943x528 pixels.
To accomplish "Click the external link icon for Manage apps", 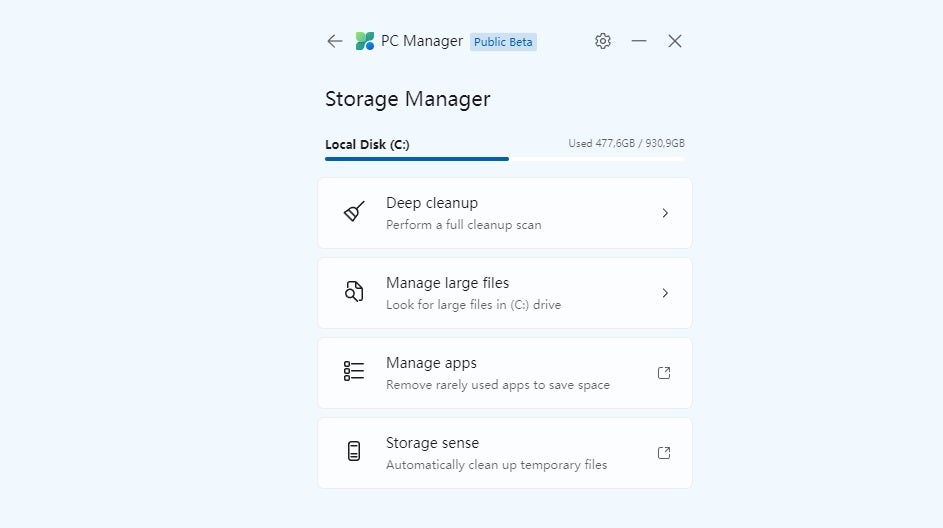I will click(664, 373).
